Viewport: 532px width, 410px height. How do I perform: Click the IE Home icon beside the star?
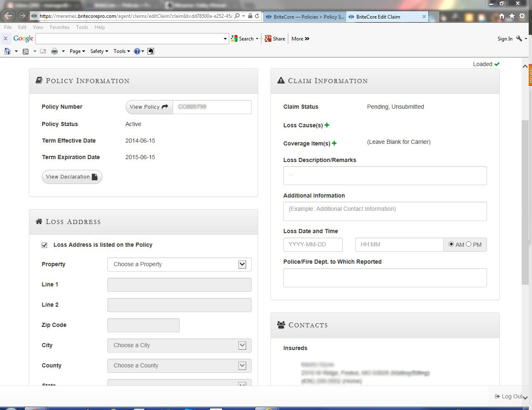pyautogui.click(x=501, y=16)
